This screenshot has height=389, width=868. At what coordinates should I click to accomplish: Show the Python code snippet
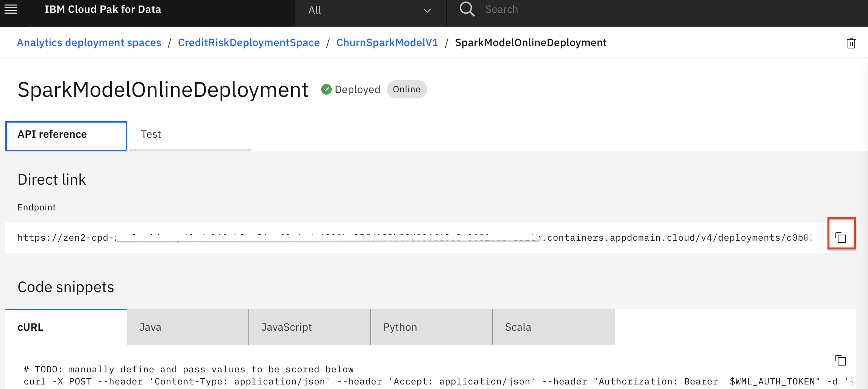coord(432,327)
